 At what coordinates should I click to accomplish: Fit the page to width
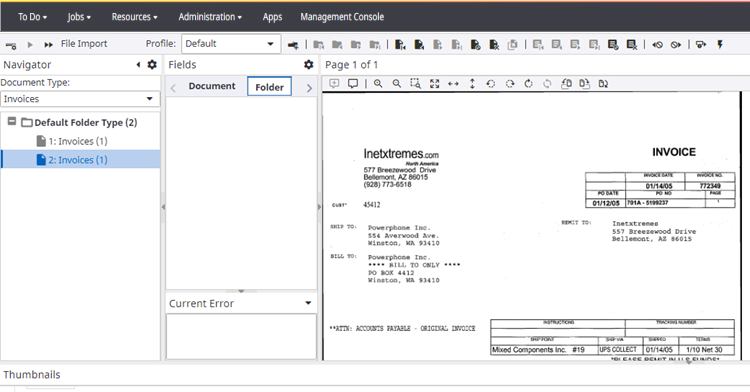[x=453, y=84]
